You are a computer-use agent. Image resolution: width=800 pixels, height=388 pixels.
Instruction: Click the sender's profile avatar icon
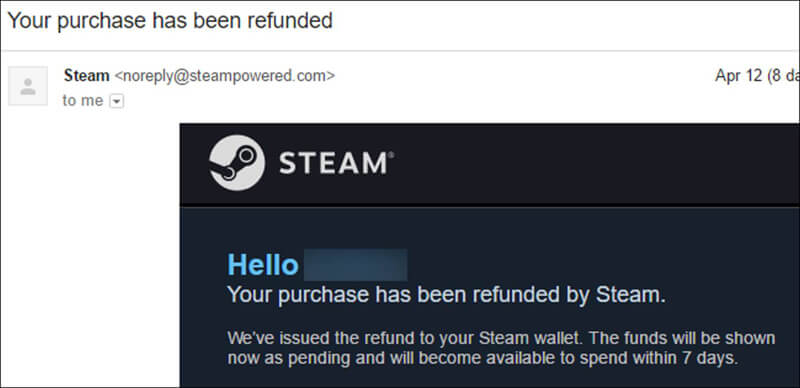[28, 86]
